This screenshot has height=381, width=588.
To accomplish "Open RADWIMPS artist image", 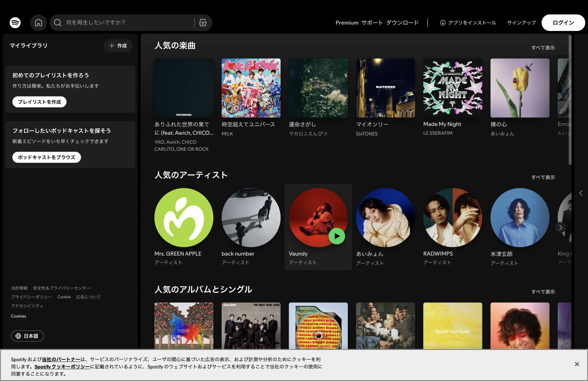I will (453, 217).
